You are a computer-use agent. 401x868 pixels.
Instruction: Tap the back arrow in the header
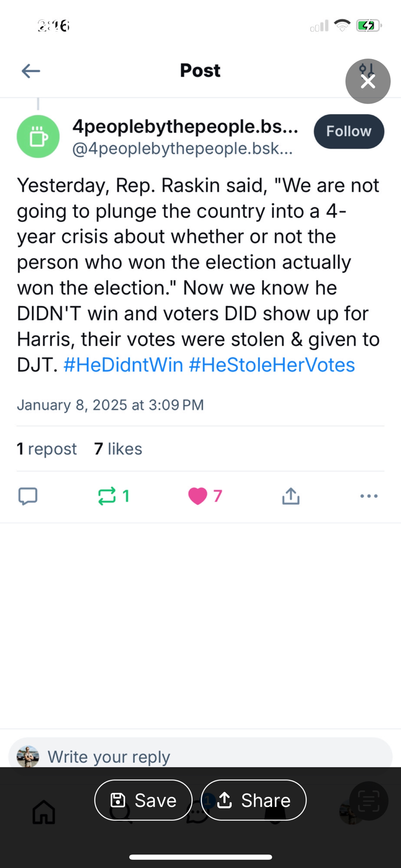coord(31,71)
